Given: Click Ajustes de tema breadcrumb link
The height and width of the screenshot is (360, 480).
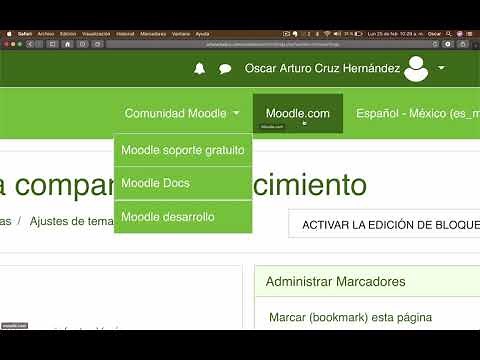Looking at the screenshot, I should (71, 221).
